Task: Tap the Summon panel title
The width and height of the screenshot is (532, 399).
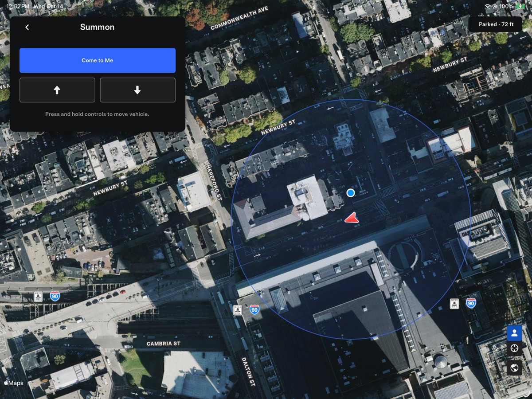Action: point(97,27)
